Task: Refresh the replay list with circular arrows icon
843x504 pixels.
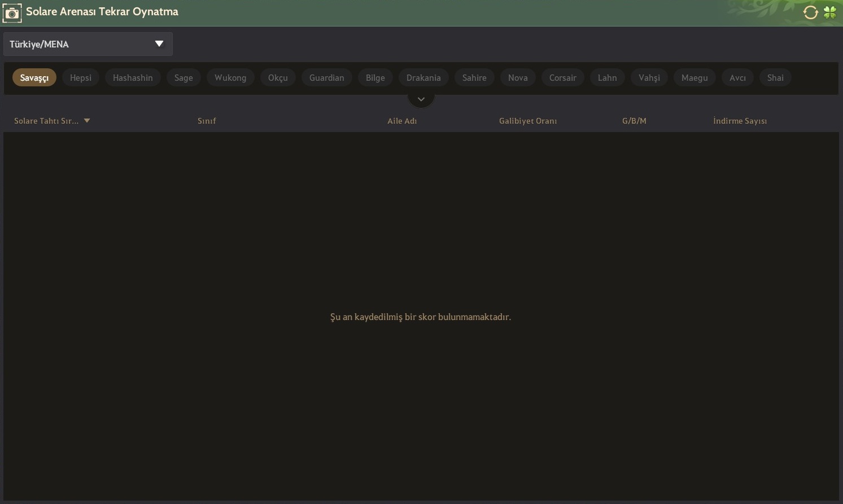Action: [x=810, y=12]
